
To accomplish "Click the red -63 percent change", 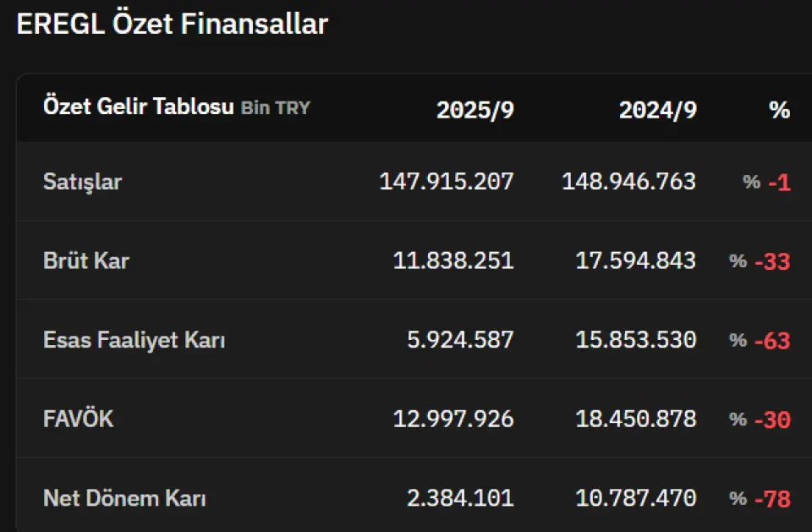I will (771, 341).
